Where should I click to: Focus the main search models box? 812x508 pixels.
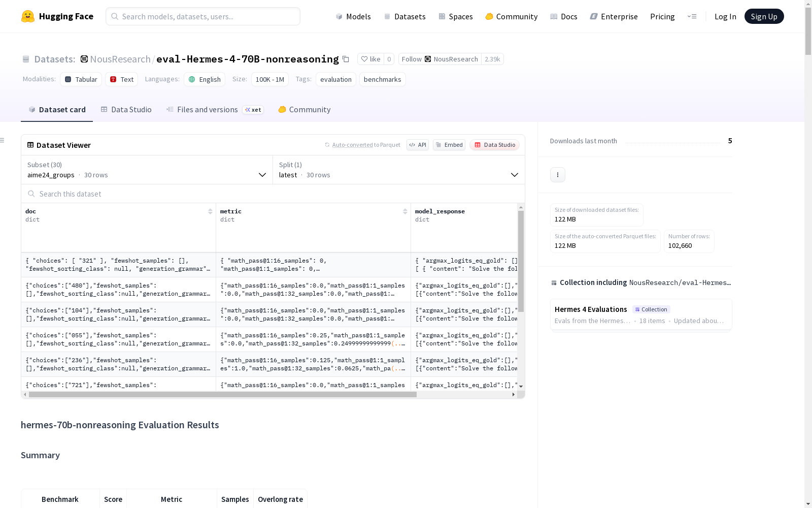[x=203, y=16]
